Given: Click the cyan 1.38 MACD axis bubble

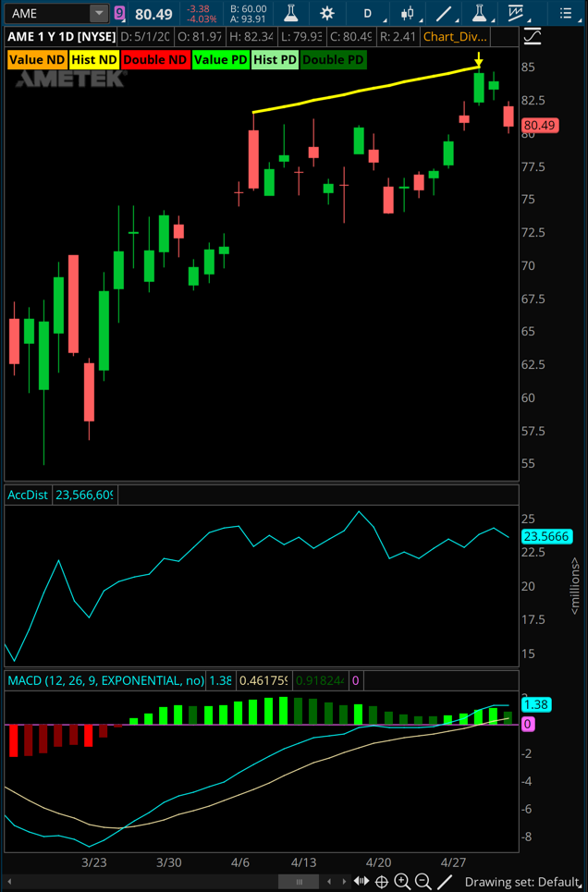Looking at the screenshot, I should [535, 705].
